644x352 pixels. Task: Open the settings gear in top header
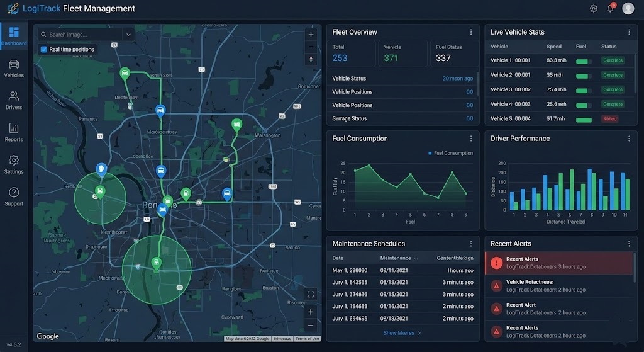tap(593, 9)
